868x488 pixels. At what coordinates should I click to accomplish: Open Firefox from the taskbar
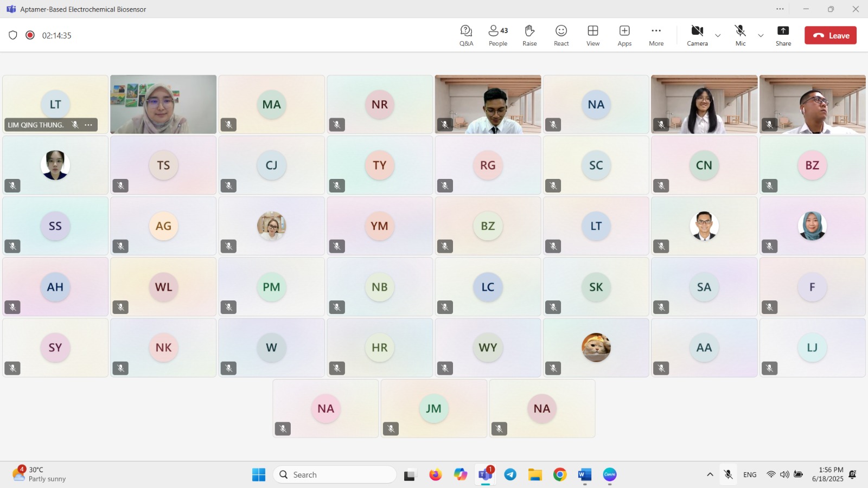(435, 474)
